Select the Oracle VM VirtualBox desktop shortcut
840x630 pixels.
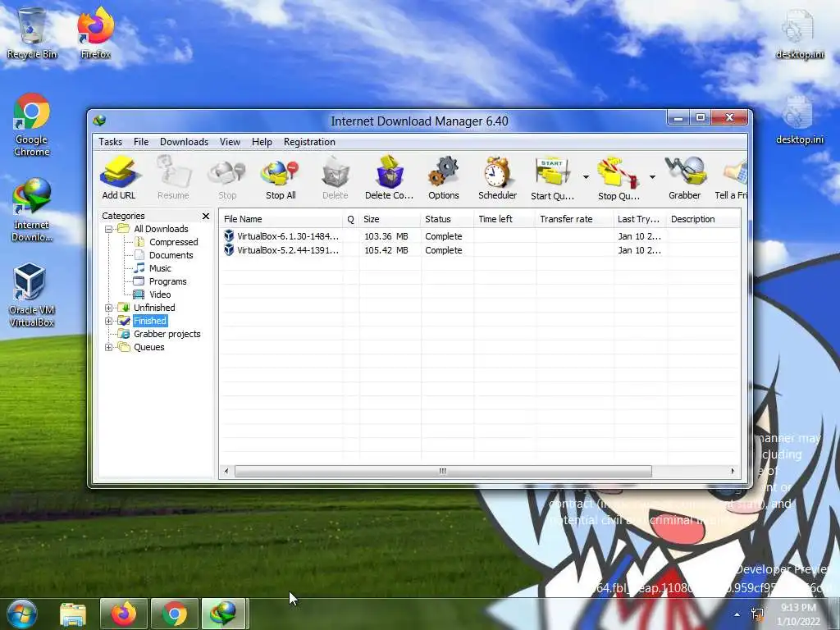[x=32, y=295]
